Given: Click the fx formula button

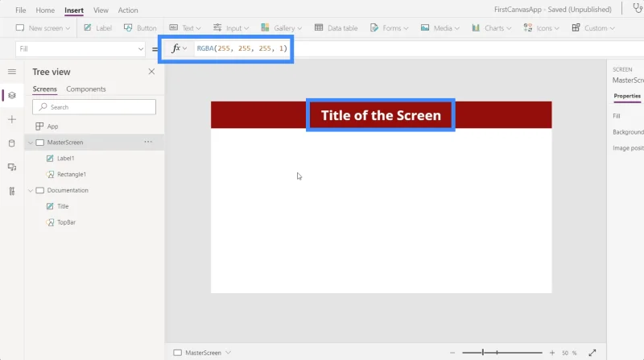Looking at the screenshot, I should [x=179, y=48].
